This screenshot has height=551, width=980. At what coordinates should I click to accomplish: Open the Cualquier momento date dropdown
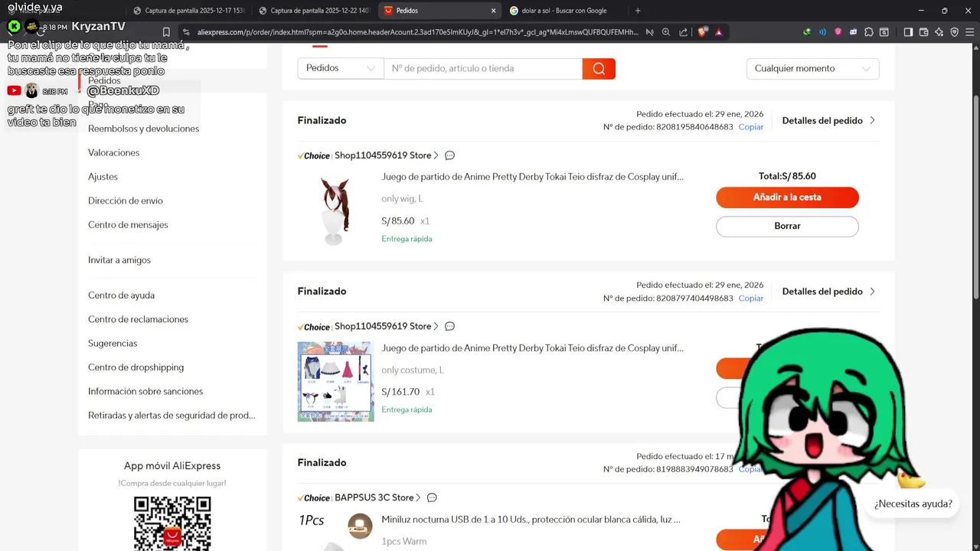(812, 68)
